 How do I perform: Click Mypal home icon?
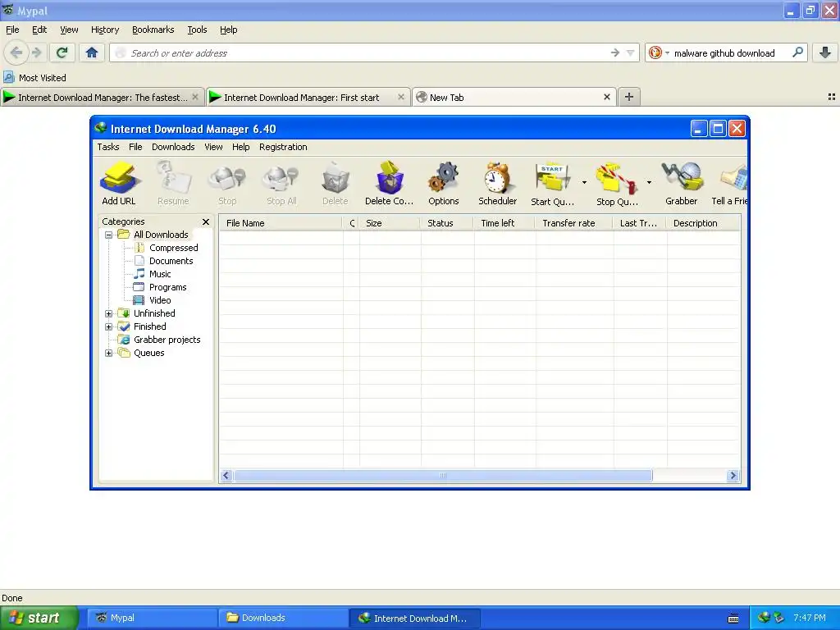(92, 52)
